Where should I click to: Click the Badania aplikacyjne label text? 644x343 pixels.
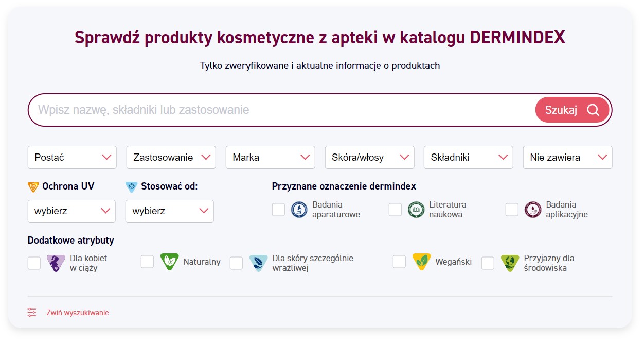click(567, 210)
